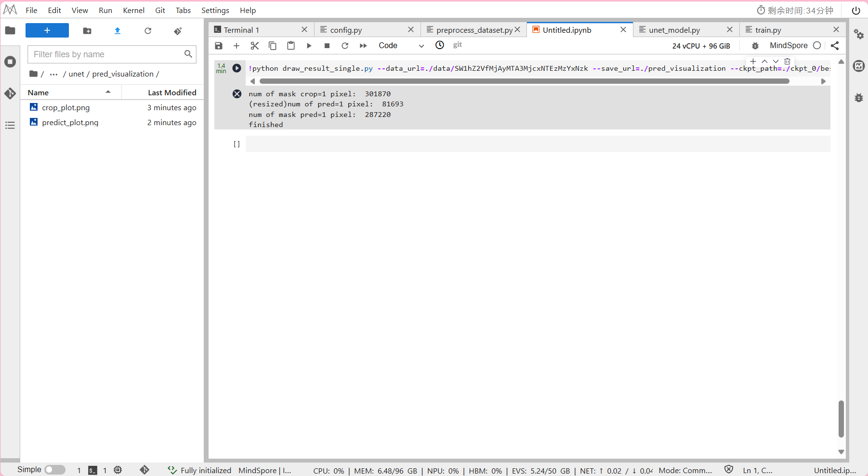Close the Untitled.ipynb tab
Image resolution: width=868 pixels, height=476 pixels.
[623, 30]
